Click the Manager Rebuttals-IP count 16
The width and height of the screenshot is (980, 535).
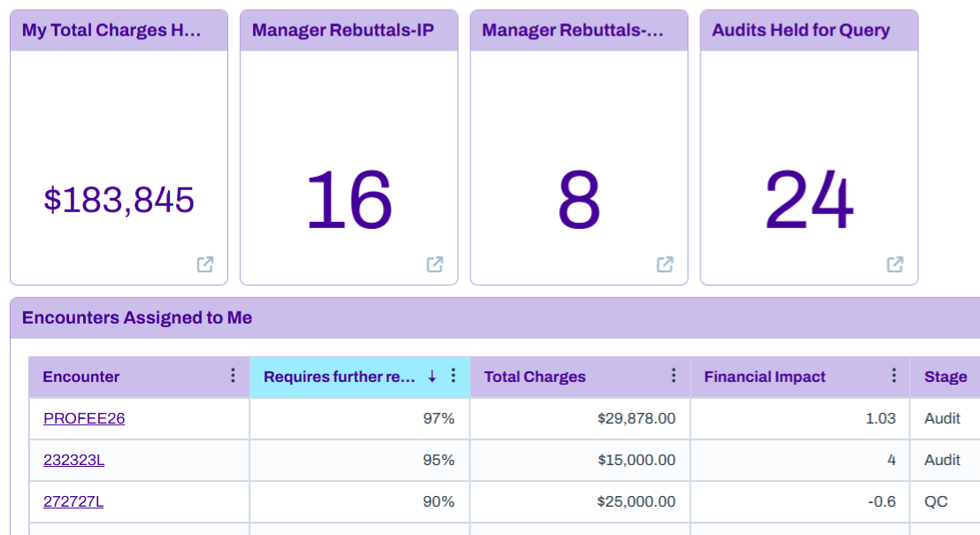point(348,200)
